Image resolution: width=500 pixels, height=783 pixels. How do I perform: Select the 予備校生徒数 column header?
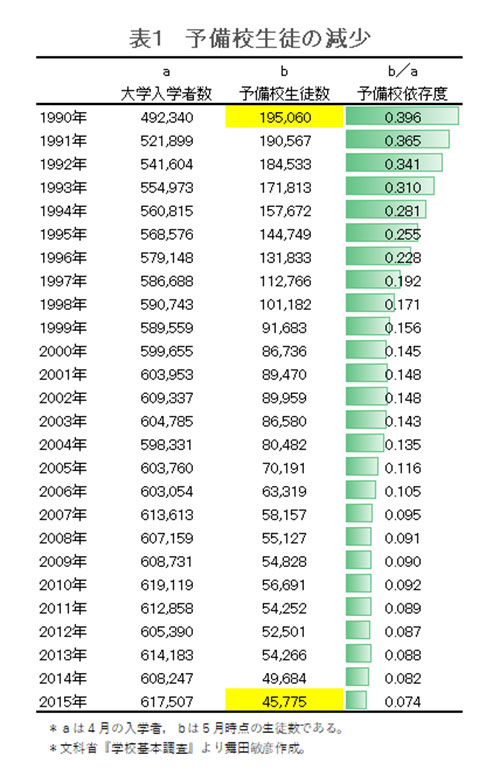(x=284, y=93)
